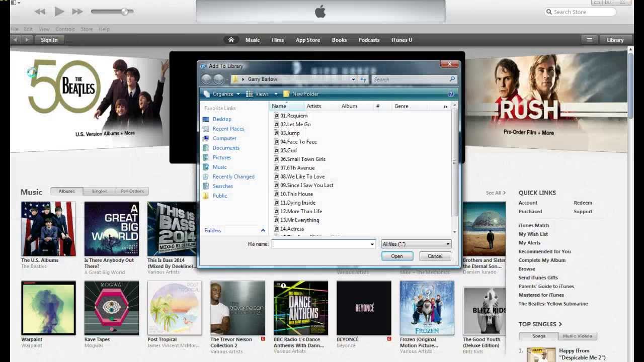Click the store forward navigation arrow
The height and width of the screenshot is (362, 644).
click(x=27, y=40)
